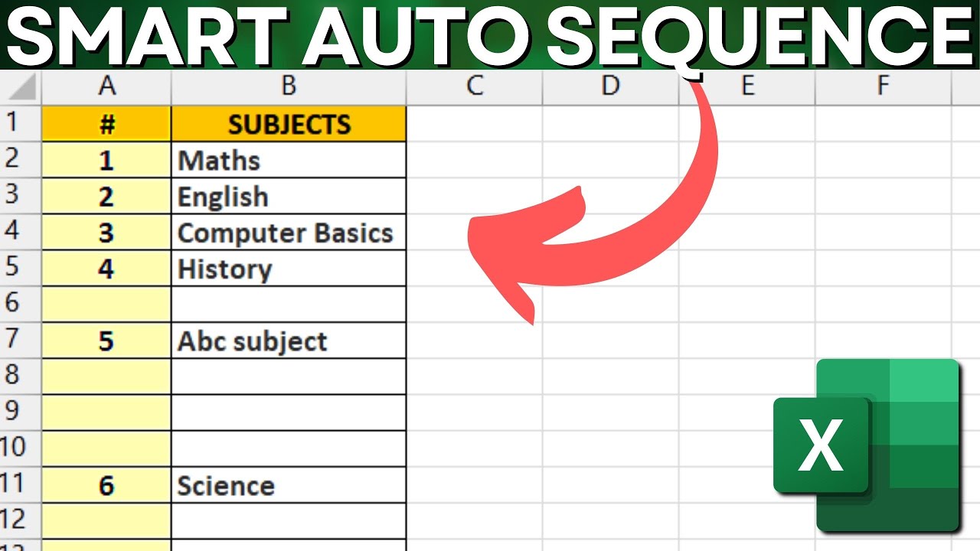The height and width of the screenshot is (551, 980).
Task: Select column E header
Action: pyautogui.click(x=746, y=86)
